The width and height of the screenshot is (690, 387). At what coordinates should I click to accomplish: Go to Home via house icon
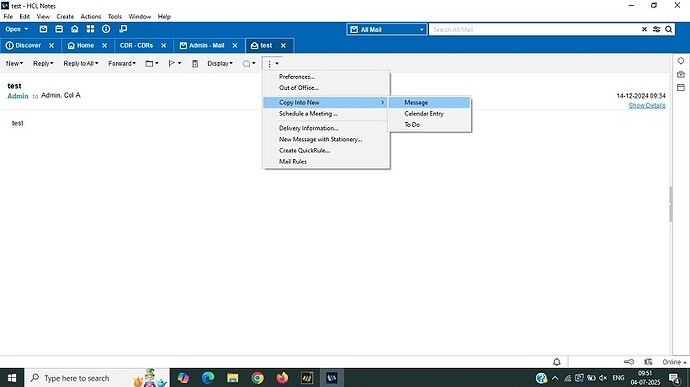(x=75, y=29)
